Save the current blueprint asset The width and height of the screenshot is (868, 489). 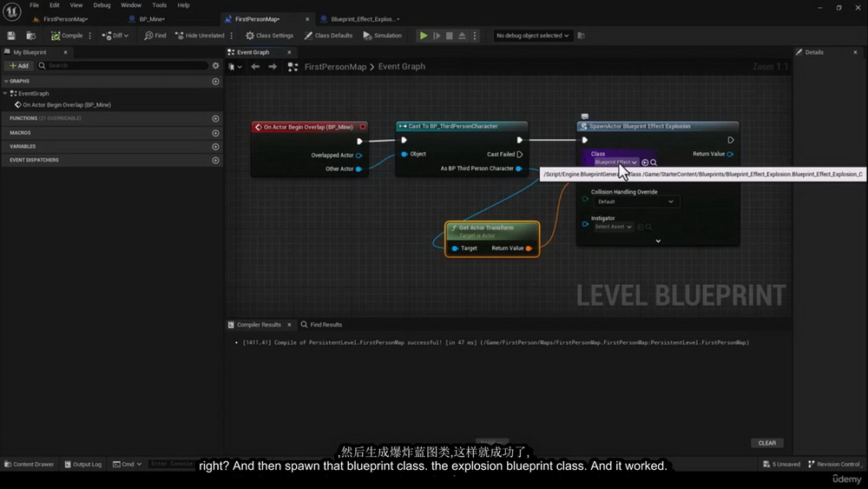[11, 36]
